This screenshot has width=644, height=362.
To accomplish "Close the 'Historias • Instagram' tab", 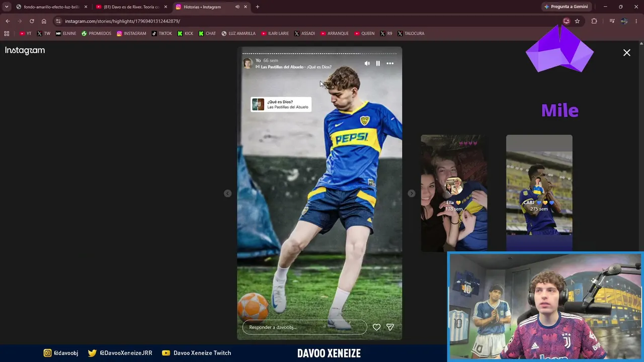I will [x=246, y=7].
